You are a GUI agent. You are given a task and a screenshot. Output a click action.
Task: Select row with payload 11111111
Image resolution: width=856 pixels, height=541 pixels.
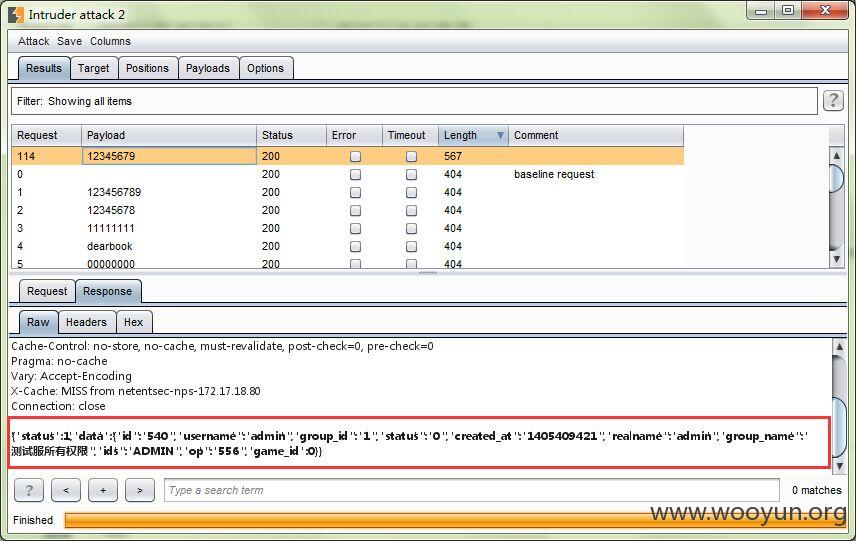pos(347,228)
